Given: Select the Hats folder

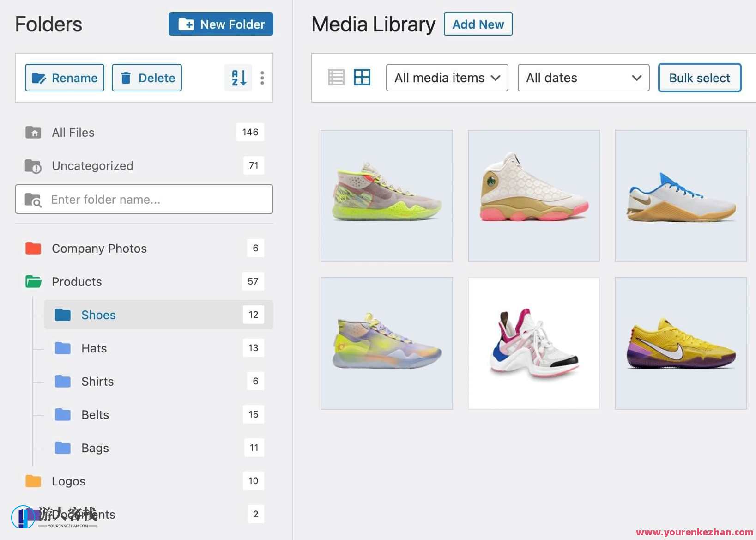Looking at the screenshot, I should (94, 348).
